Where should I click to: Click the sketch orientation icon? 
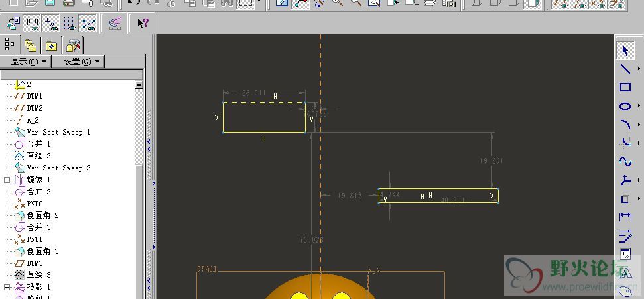13,23
